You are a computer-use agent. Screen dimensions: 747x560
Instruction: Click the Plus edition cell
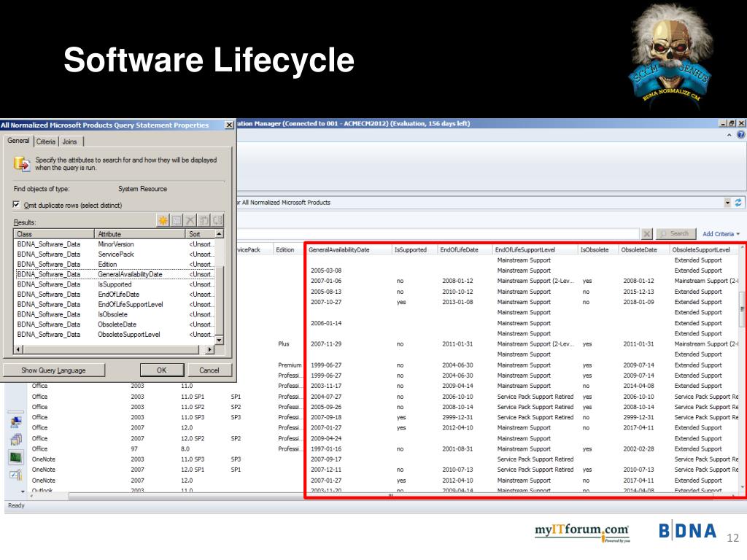click(x=284, y=344)
